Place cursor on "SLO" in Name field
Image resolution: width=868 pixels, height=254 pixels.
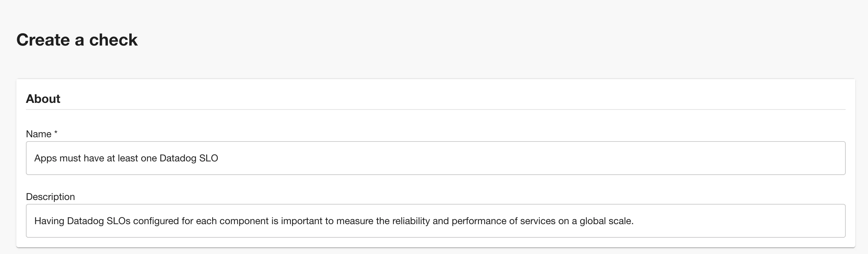pos(209,158)
